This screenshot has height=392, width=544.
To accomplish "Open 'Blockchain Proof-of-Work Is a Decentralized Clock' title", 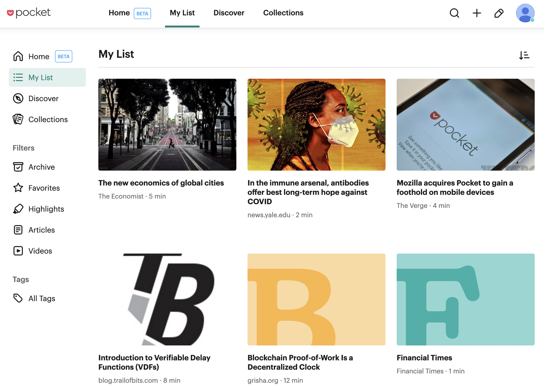I will point(300,362).
